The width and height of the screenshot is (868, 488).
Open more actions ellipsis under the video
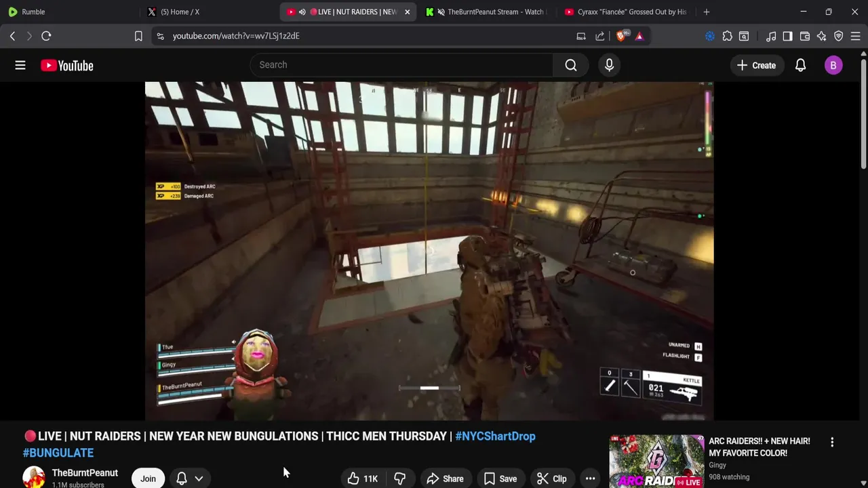(x=590, y=479)
